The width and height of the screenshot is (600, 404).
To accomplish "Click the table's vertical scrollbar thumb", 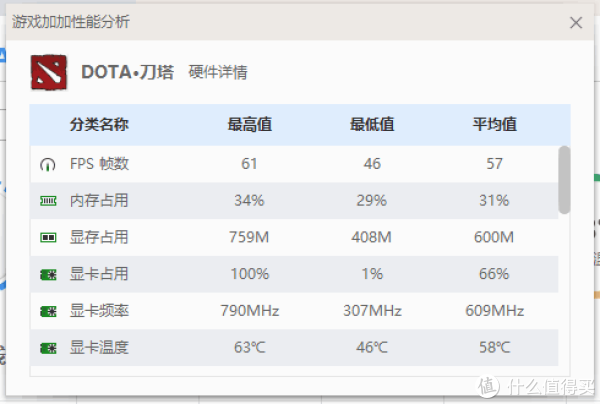I will pos(564,179).
